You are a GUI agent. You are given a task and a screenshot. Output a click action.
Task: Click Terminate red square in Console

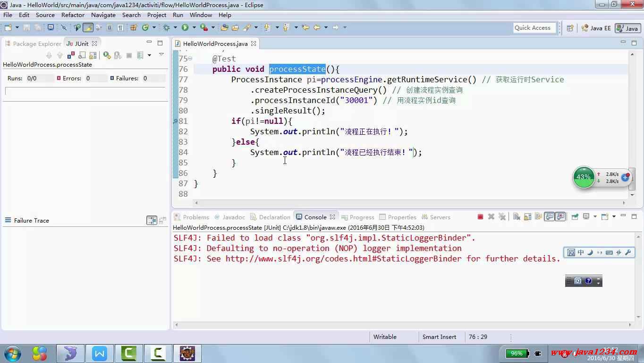[x=480, y=216]
